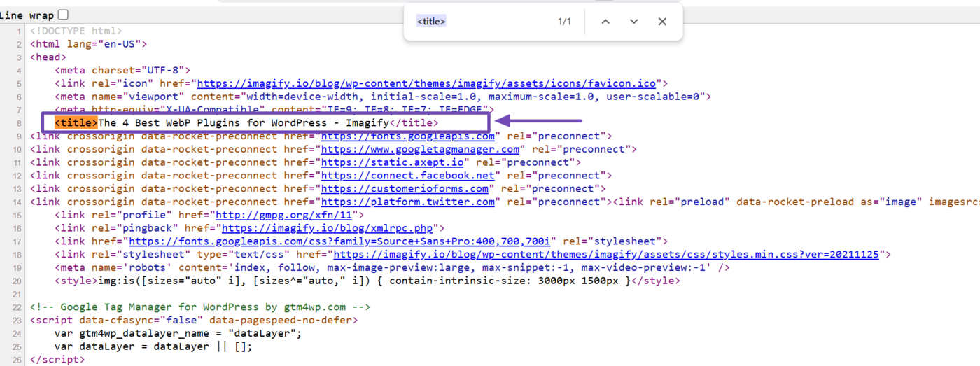The width and height of the screenshot is (980, 366).
Task: Click line number 22 in the gutter
Action: pyautogui.click(x=17, y=307)
